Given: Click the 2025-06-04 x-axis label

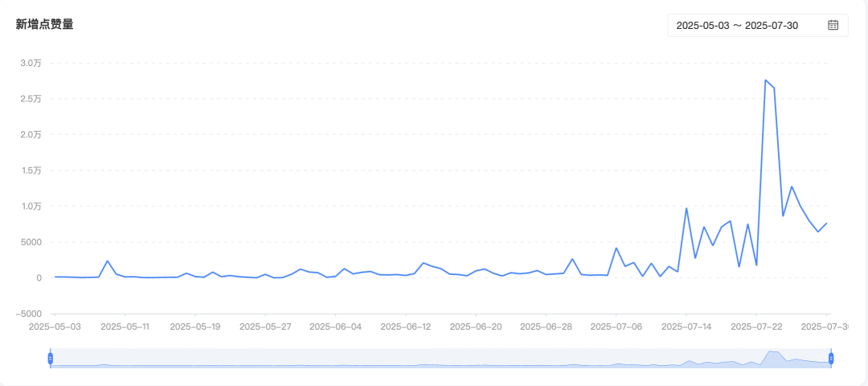Looking at the screenshot, I should pos(335,326).
